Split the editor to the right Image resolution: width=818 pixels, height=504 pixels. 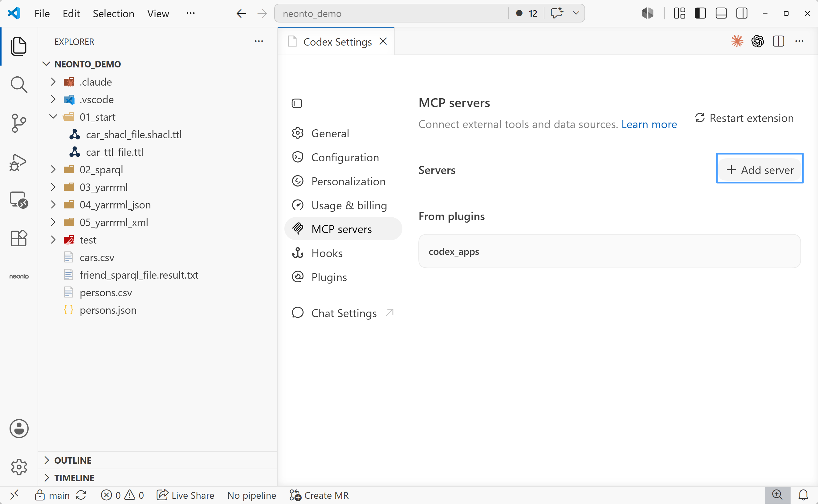778,41
